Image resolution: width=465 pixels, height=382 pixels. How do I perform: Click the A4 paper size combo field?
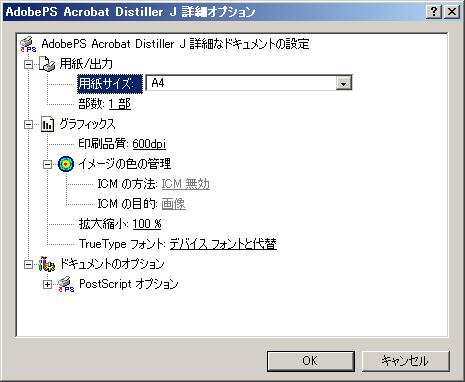click(249, 83)
